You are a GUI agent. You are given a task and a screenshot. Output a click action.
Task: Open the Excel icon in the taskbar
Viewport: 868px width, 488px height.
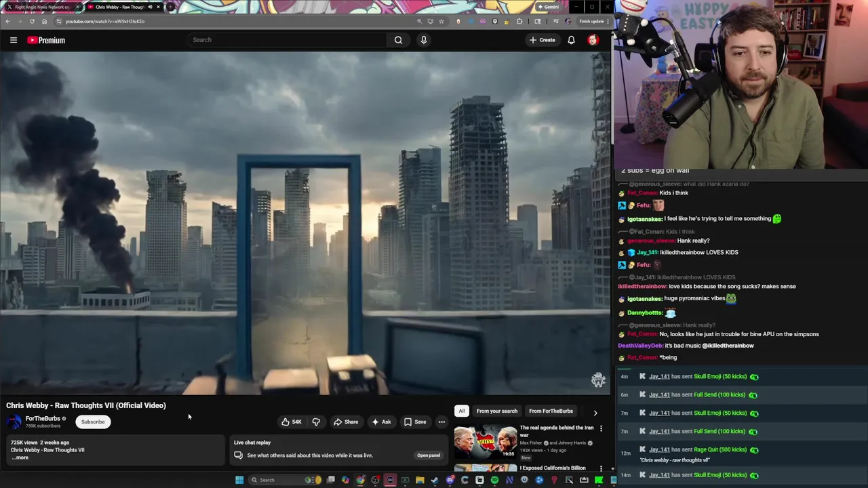point(405,480)
